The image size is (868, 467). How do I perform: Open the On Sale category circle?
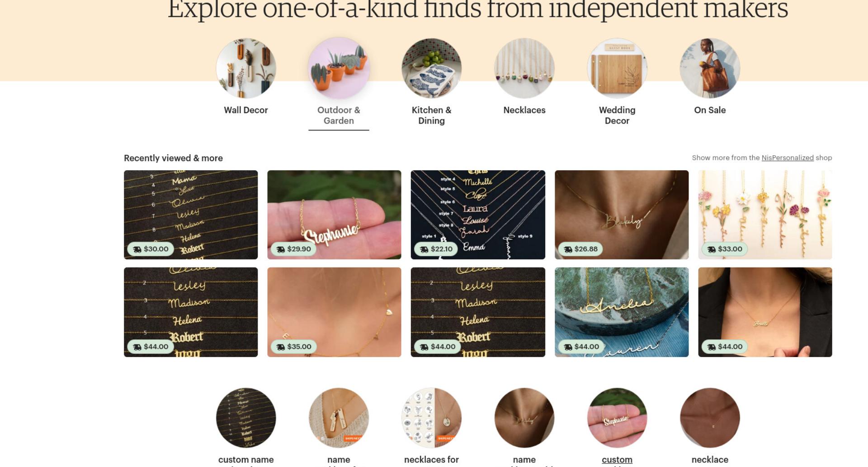click(710, 68)
